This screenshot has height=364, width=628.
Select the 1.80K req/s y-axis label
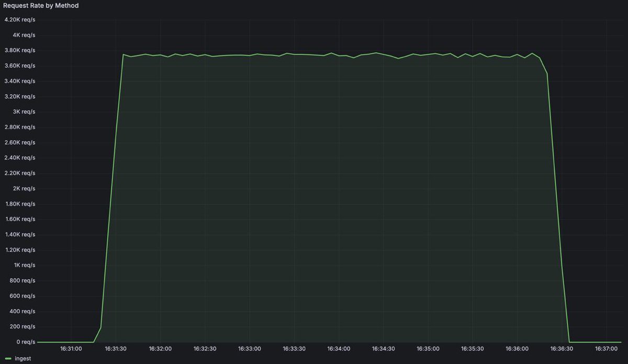19,203
